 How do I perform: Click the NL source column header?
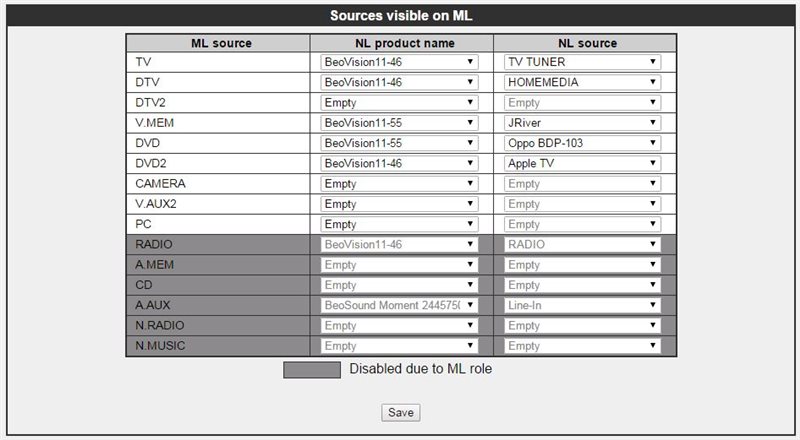(x=587, y=43)
